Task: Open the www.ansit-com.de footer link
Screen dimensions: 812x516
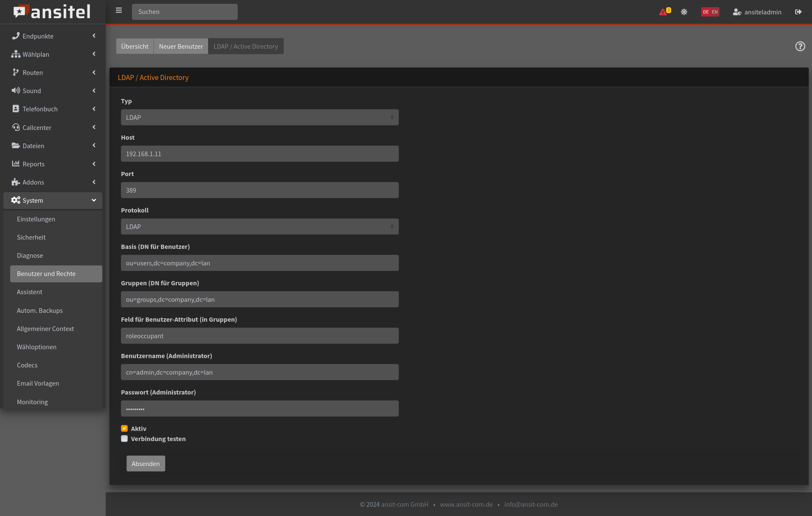Action: [466, 504]
